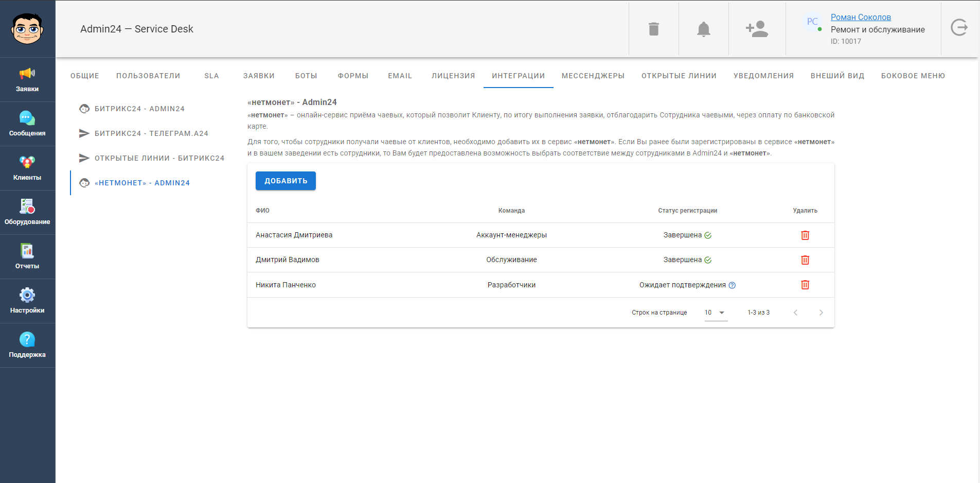The width and height of the screenshot is (980, 483).
Task: Click the Команда column header
Action: 511,211
